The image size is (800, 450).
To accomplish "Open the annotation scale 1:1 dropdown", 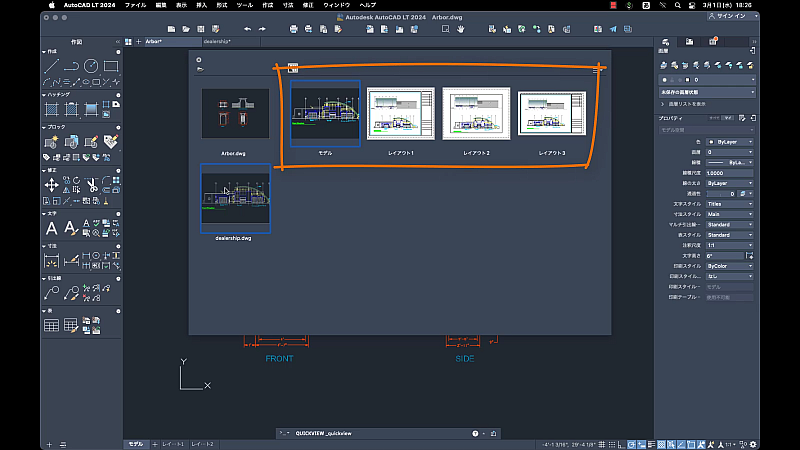I will point(730,245).
